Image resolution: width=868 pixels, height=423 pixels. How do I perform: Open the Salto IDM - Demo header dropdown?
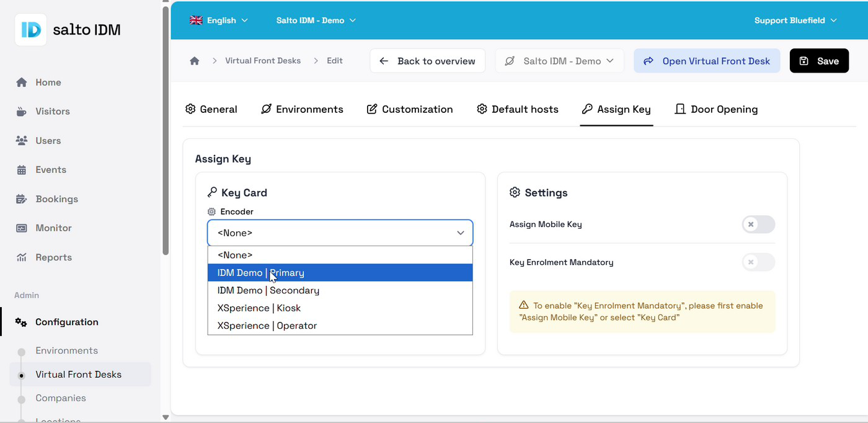[316, 20]
